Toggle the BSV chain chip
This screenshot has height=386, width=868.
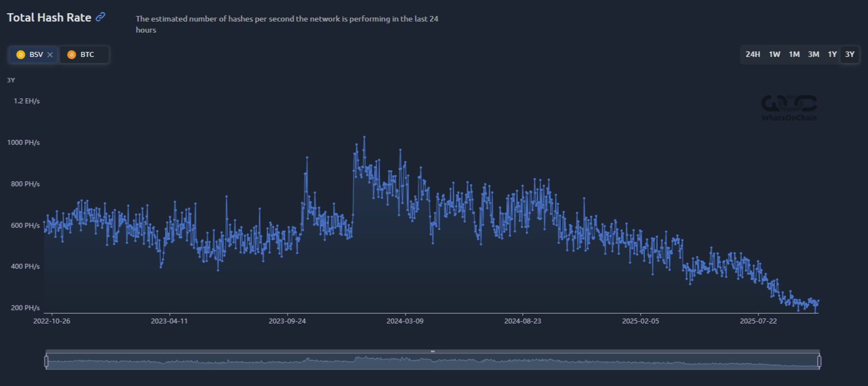click(34, 55)
